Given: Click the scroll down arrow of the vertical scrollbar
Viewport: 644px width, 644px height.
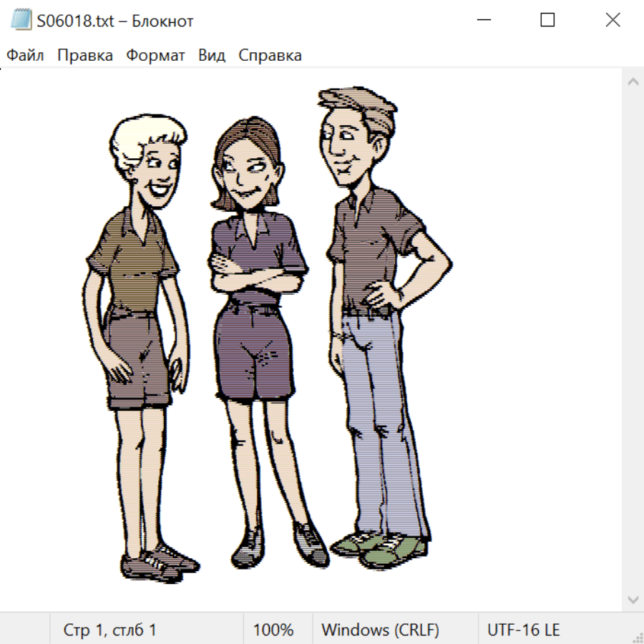Looking at the screenshot, I should 633,598.
